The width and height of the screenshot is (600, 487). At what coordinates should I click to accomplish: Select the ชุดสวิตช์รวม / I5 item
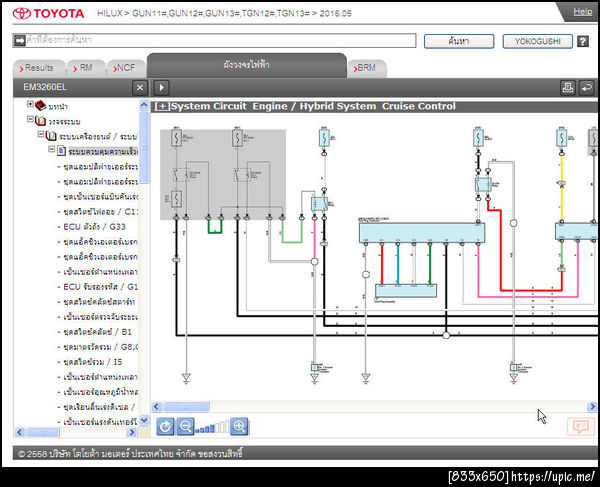(x=92, y=362)
